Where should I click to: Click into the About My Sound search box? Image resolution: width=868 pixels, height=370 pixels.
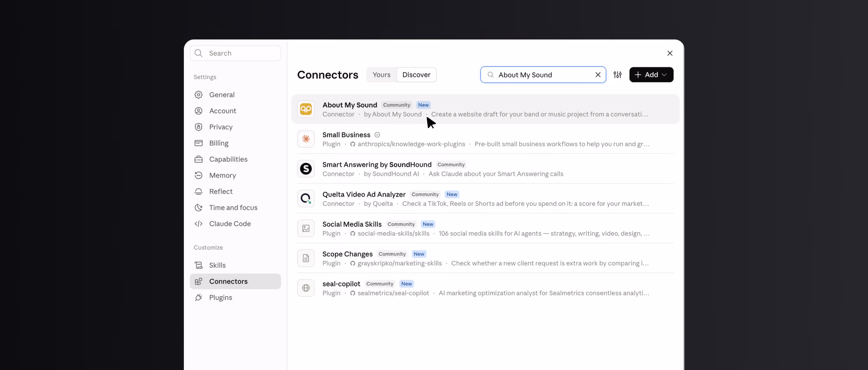[x=542, y=75]
